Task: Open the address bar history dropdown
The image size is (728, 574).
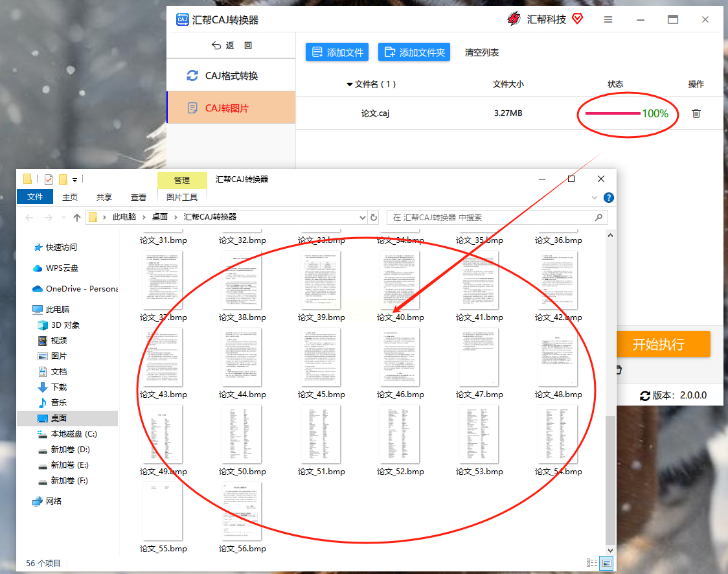Action: (363, 217)
